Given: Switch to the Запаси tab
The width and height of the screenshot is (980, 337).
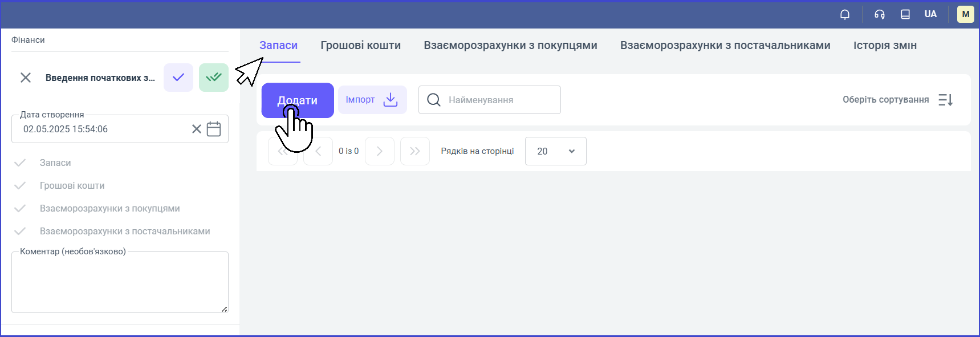Looking at the screenshot, I should click(x=278, y=46).
